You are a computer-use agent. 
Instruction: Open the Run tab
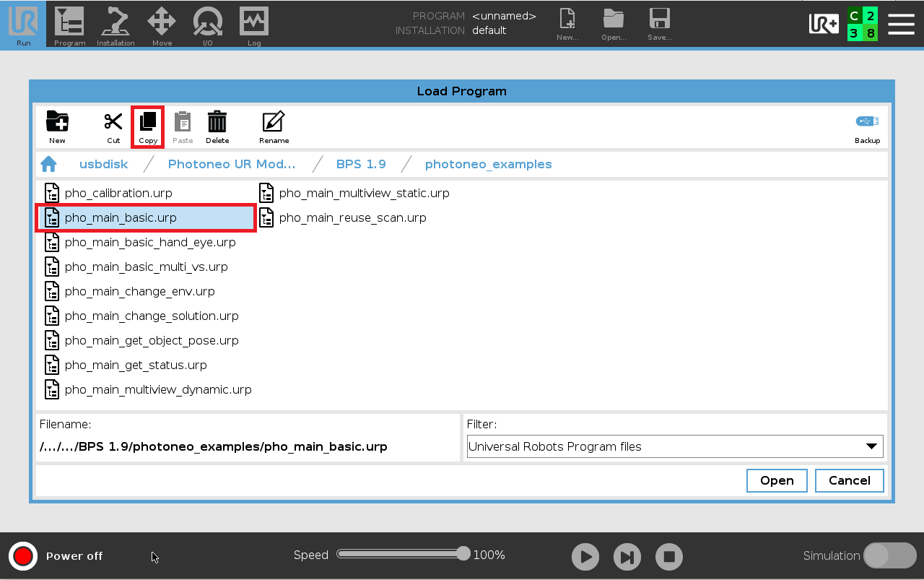pyautogui.click(x=23, y=25)
